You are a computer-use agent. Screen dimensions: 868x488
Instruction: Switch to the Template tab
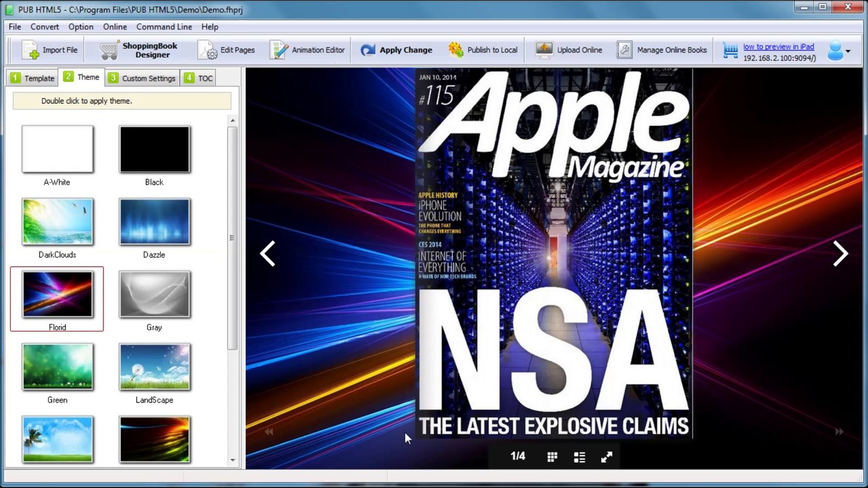click(33, 78)
